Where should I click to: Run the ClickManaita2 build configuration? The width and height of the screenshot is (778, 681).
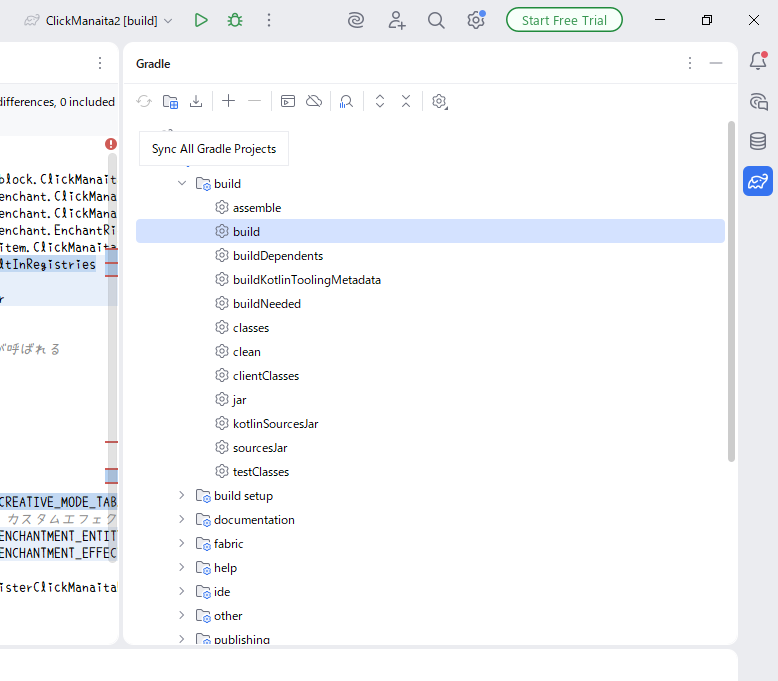coord(201,20)
